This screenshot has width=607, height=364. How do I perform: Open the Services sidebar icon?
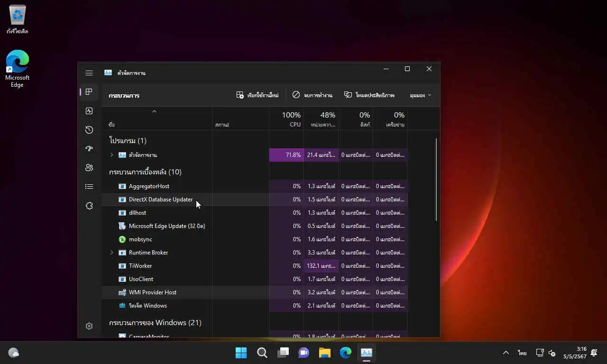tap(89, 206)
